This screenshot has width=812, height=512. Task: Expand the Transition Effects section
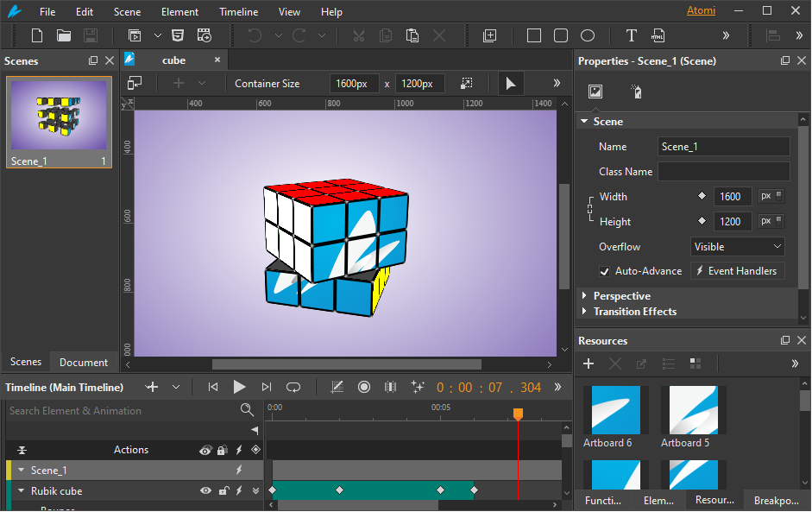coord(634,312)
